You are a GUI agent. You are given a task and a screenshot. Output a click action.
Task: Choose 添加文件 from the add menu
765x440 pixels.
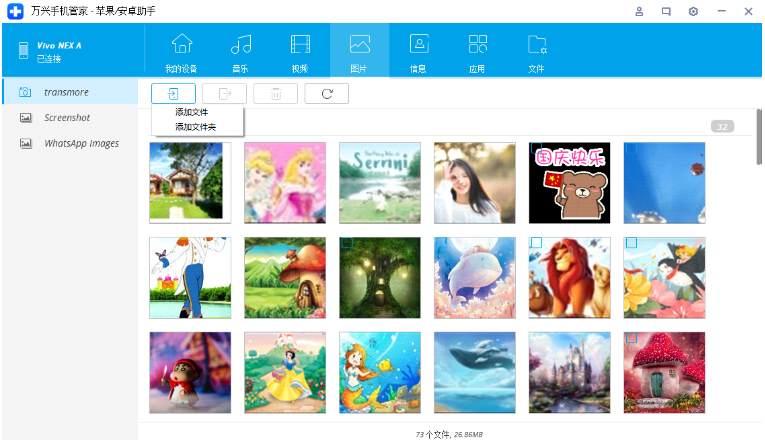[x=192, y=113]
